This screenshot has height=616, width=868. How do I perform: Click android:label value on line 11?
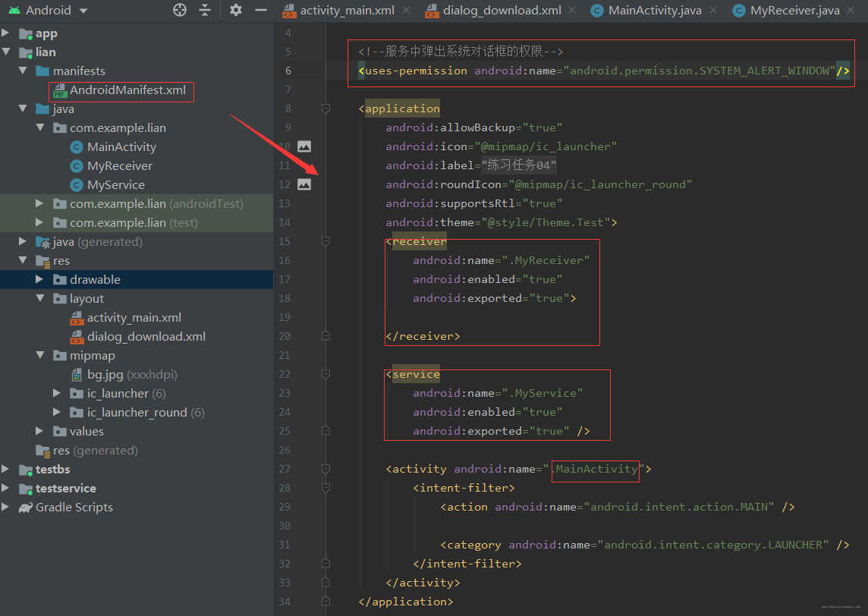tap(519, 165)
